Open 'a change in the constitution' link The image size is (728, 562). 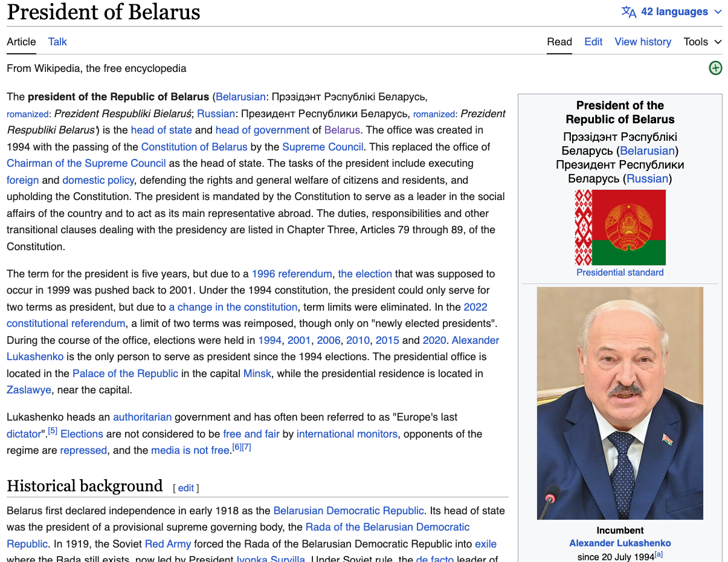pos(233,307)
